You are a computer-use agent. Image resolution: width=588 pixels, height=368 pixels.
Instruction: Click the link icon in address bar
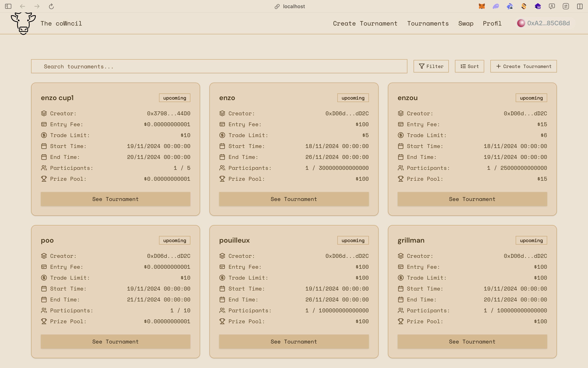point(277,7)
